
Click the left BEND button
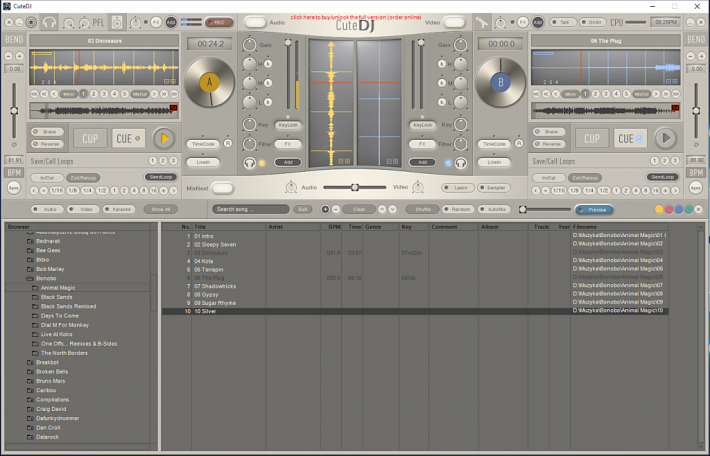coord(14,39)
